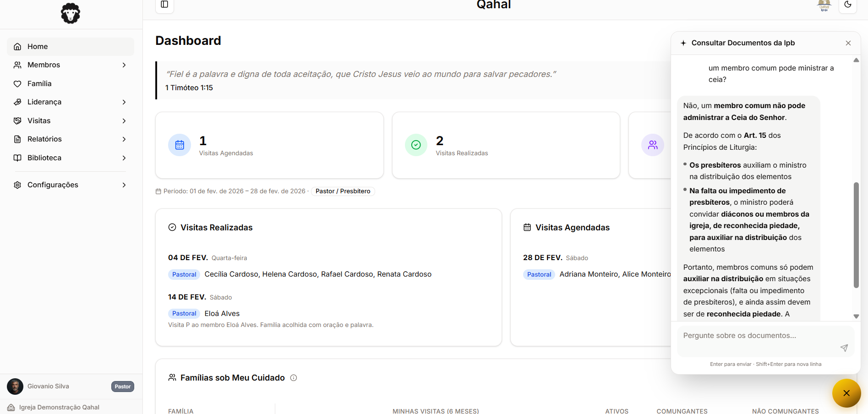Click the green check icon on Visitas Realizadas card
The height and width of the screenshot is (414, 868).
click(415, 145)
